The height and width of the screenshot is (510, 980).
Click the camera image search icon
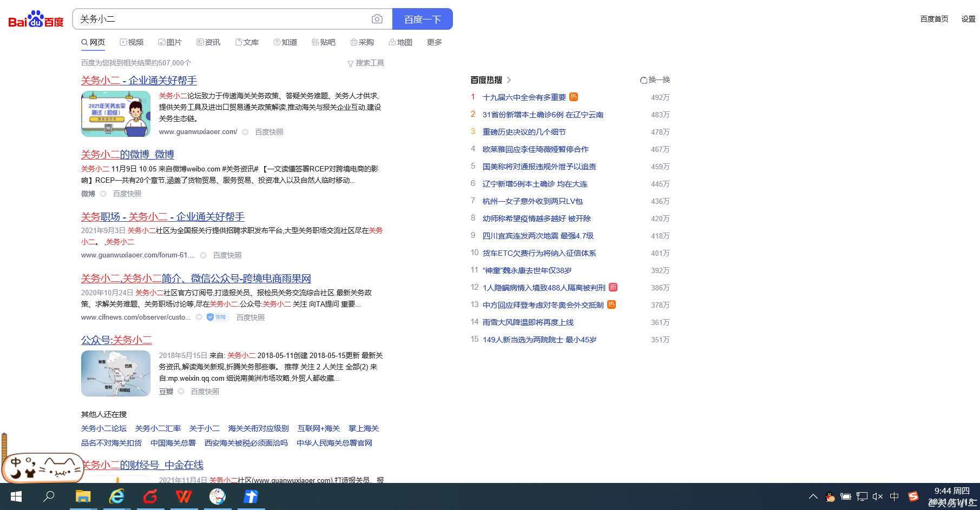tap(377, 19)
